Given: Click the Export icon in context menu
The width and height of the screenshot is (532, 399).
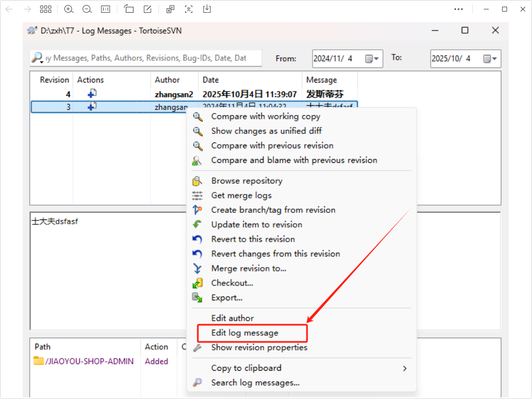Looking at the screenshot, I should click(x=197, y=298).
